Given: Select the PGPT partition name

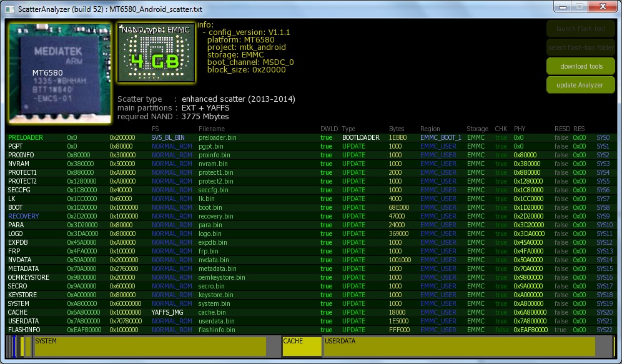Looking at the screenshot, I should click(16, 146).
